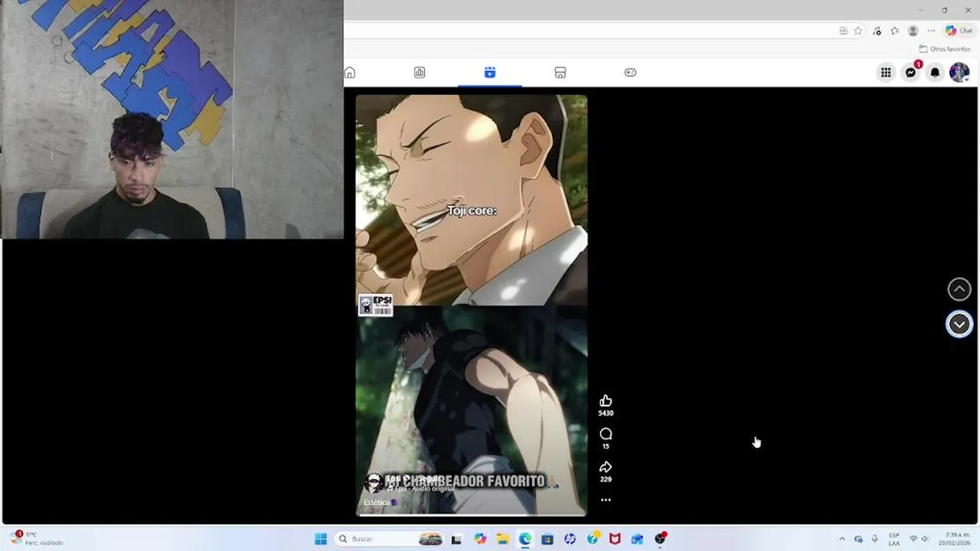Screen dimensions: 980x551
Task: Open the Epsi profile avatar on the reel
Action: tap(374, 482)
